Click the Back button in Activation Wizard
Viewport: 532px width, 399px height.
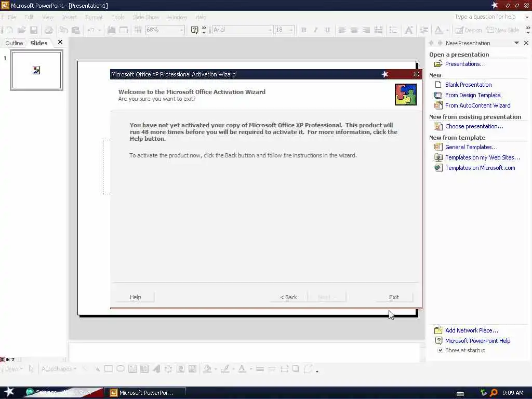point(288,297)
